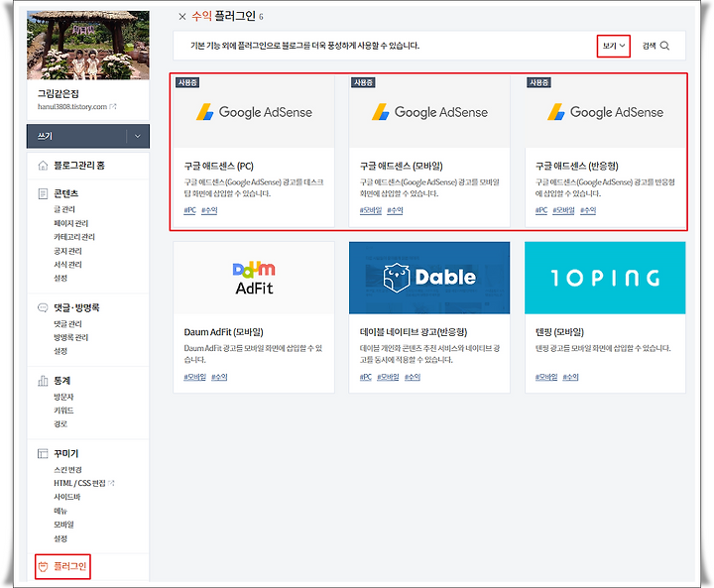
Task: Open the Daum AdFit plugin logo
Action: click(x=254, y=278)
